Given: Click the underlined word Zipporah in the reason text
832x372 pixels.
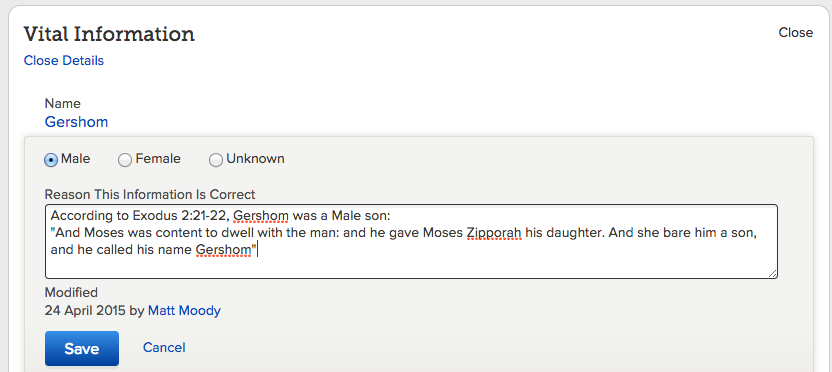Looking at the screenshot, I should click(494, 233).
